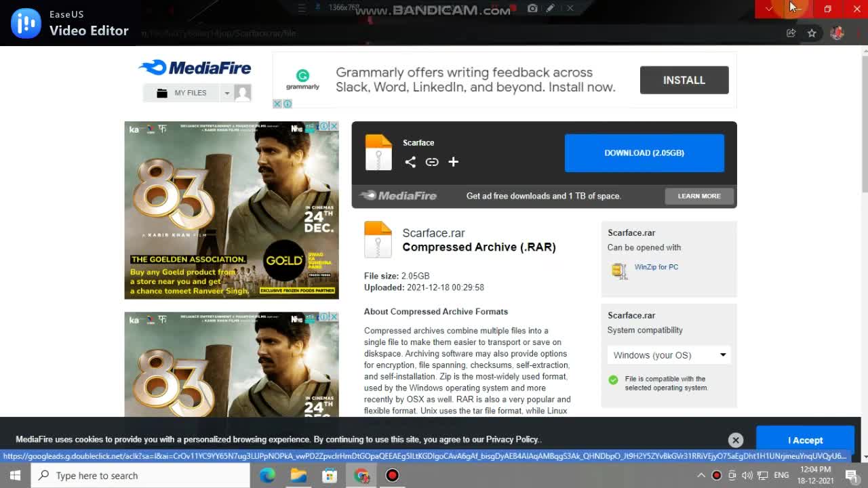Click the 'About Compressed Archive Formats' heading
The image size is (868, 488).
coord(436,312)
